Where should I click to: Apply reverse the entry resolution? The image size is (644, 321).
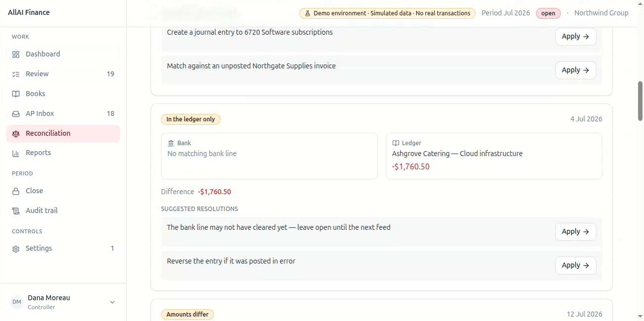click(576, 266)
